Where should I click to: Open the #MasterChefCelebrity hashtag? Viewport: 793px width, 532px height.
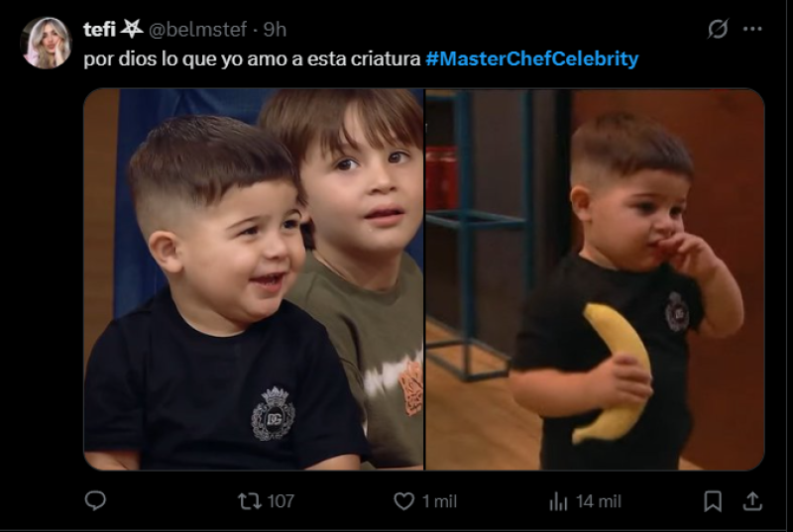(x=532, y=58)
